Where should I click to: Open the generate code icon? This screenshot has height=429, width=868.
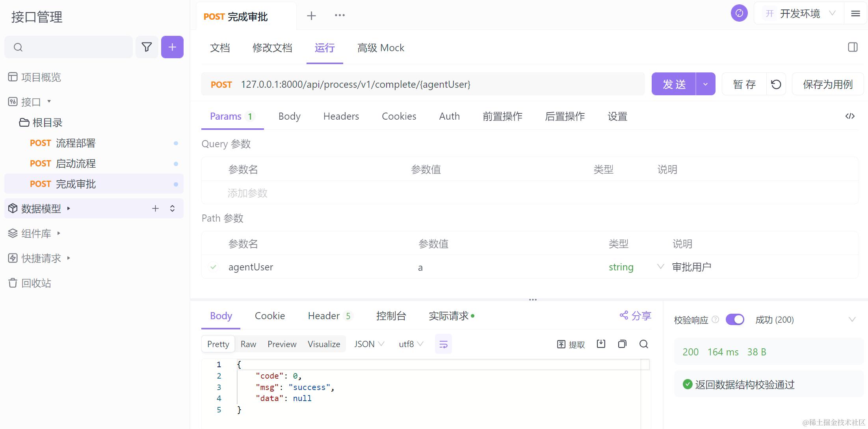pos(850,116)
